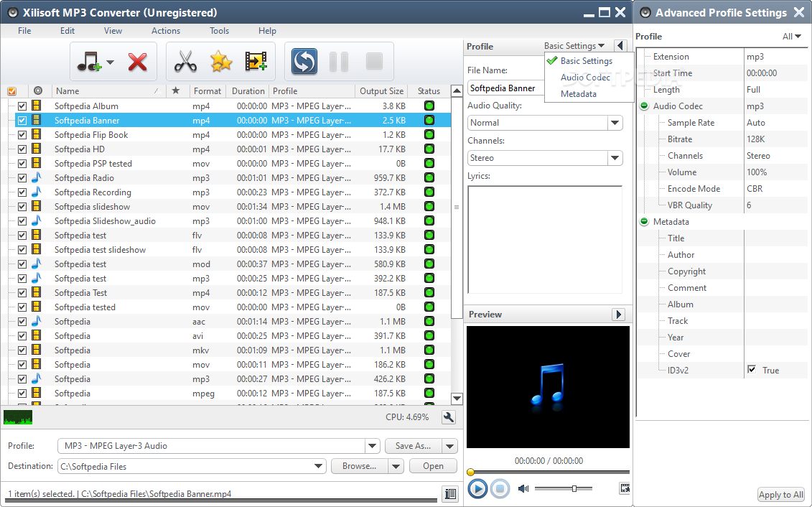Toggle the ID3v2 True checkbox
Viewport: 812px width, 507px height.
(752, 370)
